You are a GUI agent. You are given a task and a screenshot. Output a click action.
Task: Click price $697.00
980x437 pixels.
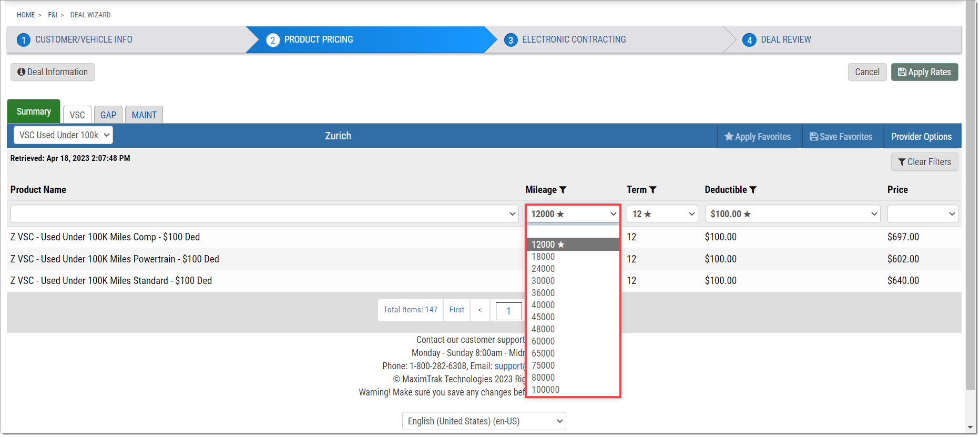(903, 237)
